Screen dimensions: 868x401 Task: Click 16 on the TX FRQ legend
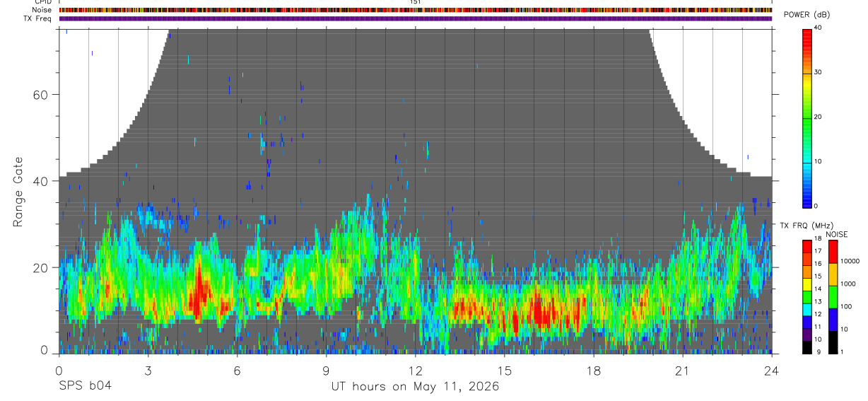[x=818, y=263]
